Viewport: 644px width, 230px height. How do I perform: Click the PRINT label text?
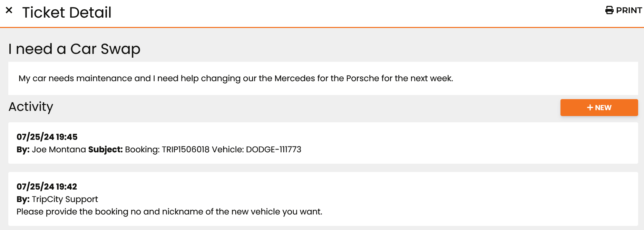[x=629, y=10]
